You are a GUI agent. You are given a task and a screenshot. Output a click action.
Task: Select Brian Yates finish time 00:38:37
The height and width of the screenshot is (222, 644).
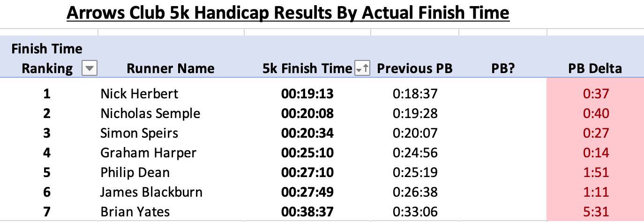(307, 212)
